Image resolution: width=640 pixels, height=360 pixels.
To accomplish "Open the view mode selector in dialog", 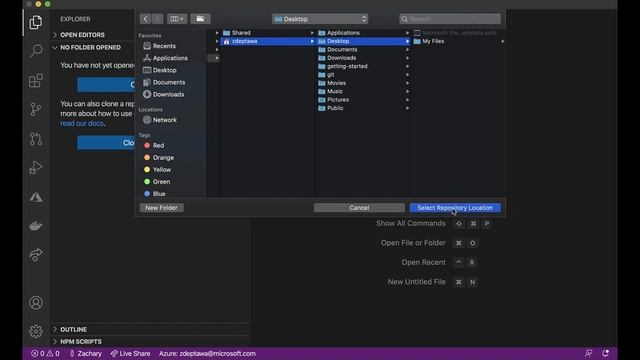I will click(177, 19).
